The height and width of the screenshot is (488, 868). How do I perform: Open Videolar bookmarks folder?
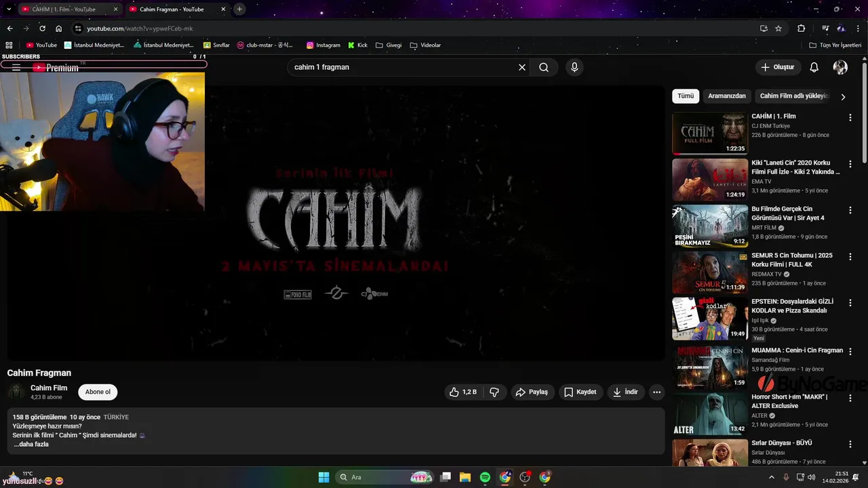pyautogui.click(x=425, y=45)
